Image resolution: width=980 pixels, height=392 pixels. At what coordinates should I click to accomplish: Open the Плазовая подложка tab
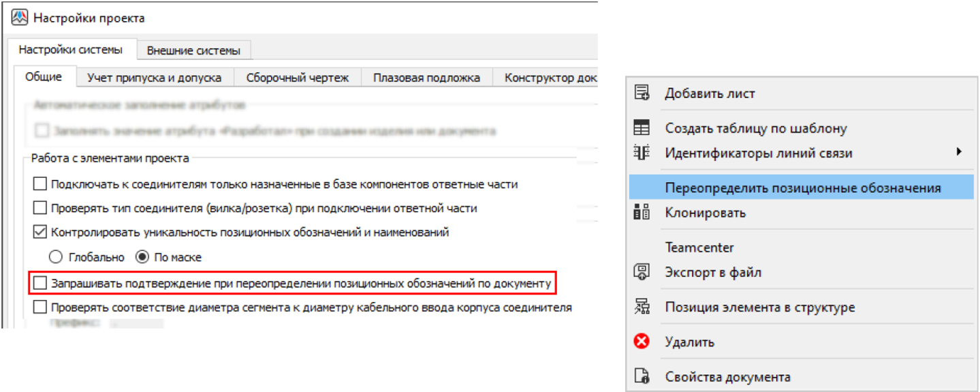(x=426, y=78)
